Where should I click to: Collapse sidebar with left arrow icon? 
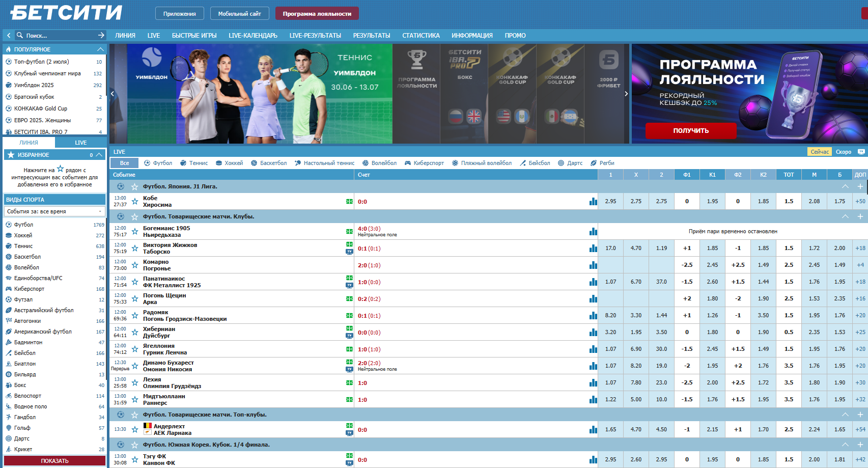tap(9, 35)
